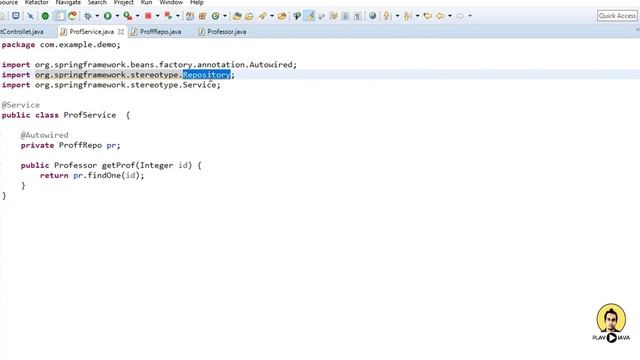Click the Last Edit Location icon

[428, 16]
